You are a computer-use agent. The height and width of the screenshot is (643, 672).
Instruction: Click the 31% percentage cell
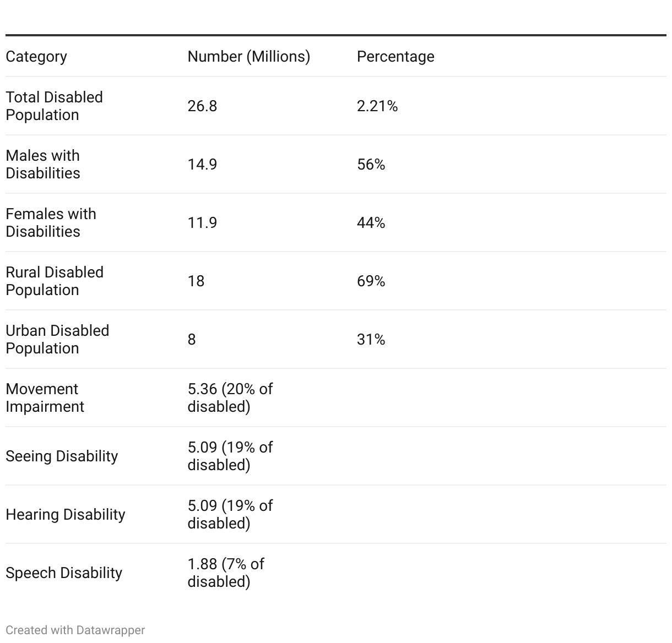[x=371, y=340]
